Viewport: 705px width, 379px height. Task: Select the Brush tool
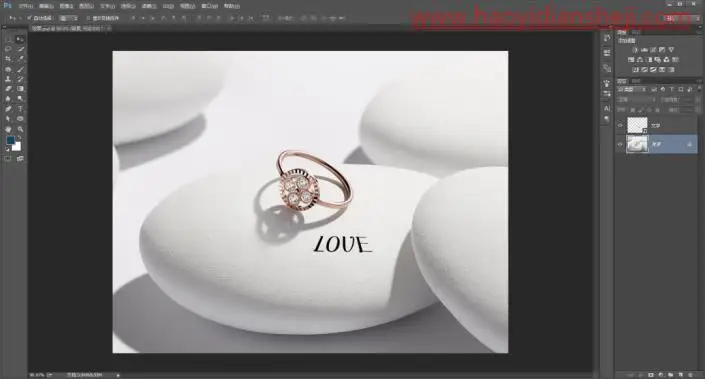[x=20, y=69]
